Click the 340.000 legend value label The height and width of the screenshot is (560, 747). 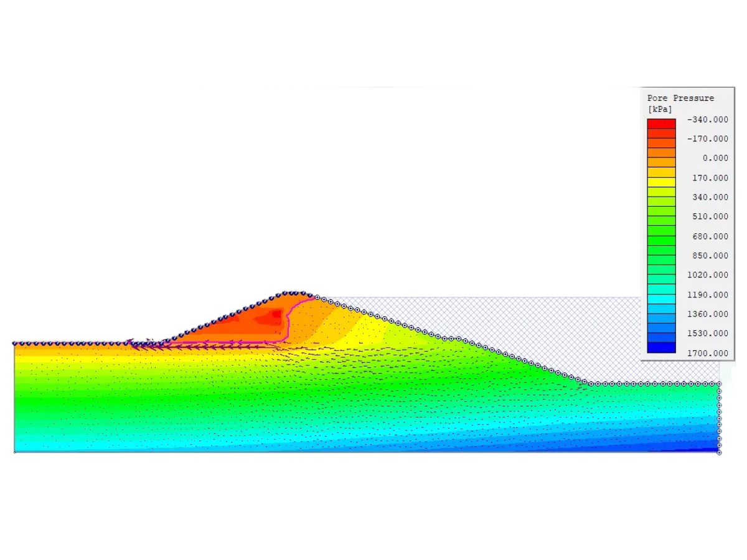[710, 197]
